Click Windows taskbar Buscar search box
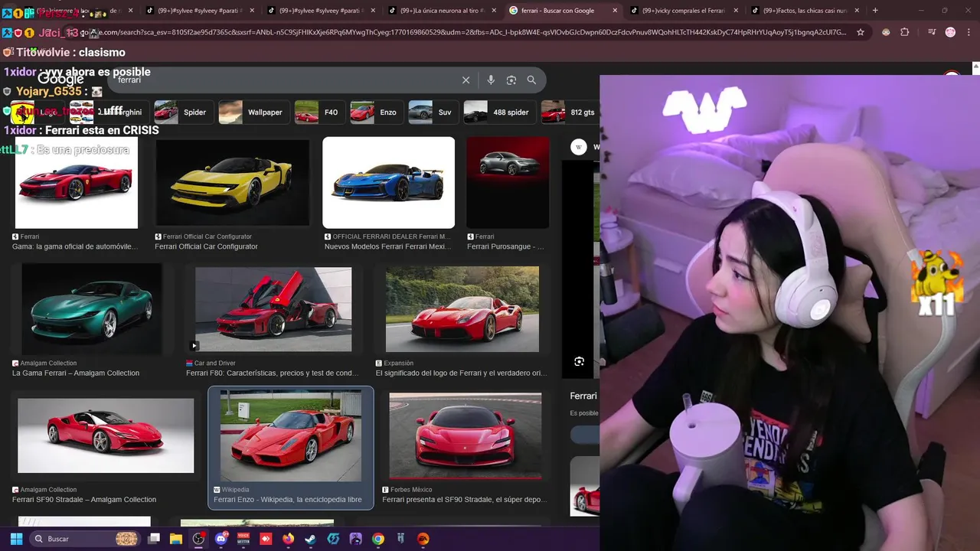980x551 pixels. pyautogui.click(x=86, y=539)
